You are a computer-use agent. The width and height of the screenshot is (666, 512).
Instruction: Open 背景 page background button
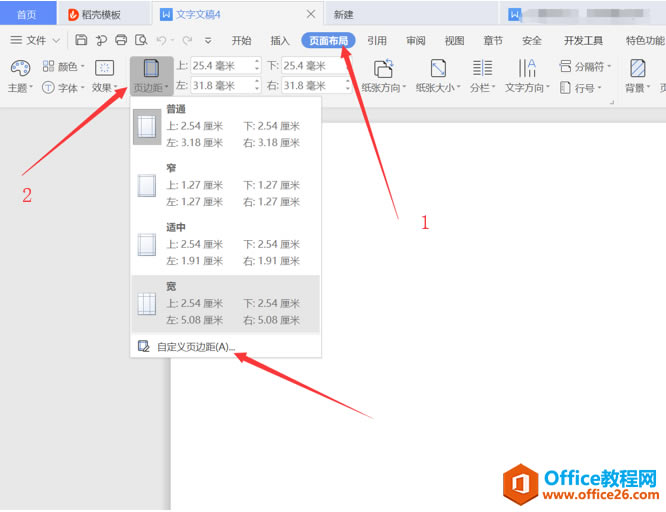(638, 76)
